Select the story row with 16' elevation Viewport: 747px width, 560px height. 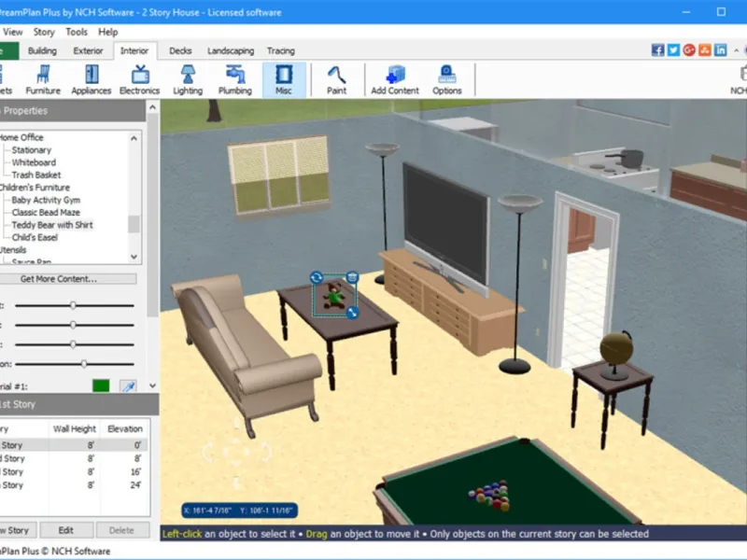click(74, 472)
